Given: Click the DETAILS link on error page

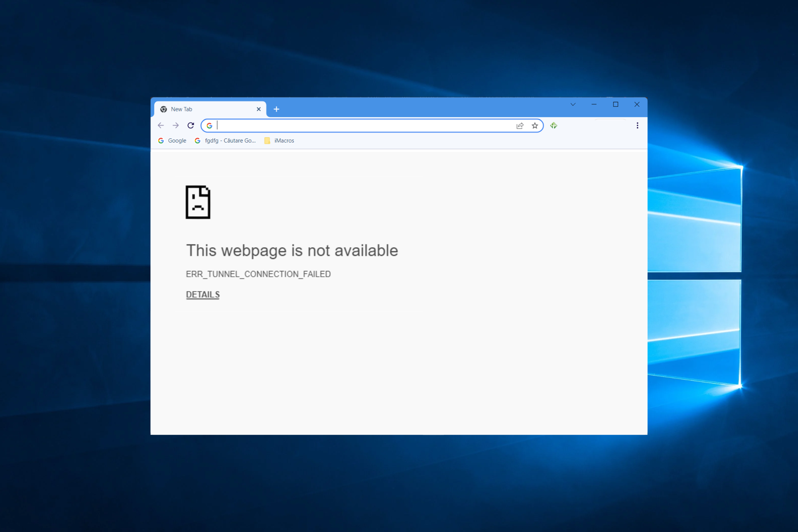Looking at the screenshot, I should 203,295.
